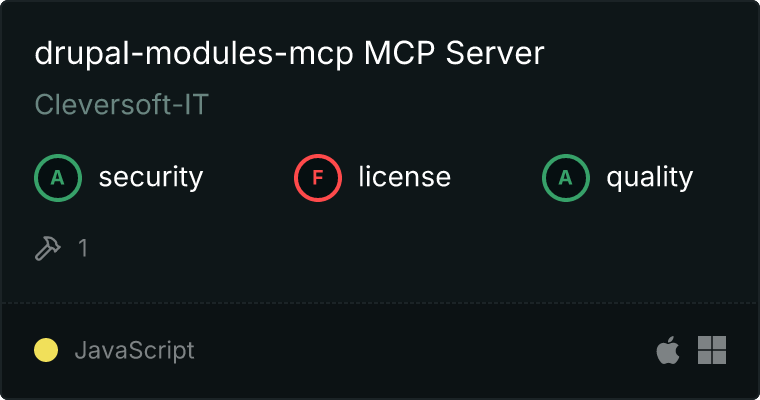The image size is (760, 400).
Task: Click the green security A grade badge
Action: click(x=58, y=178)
